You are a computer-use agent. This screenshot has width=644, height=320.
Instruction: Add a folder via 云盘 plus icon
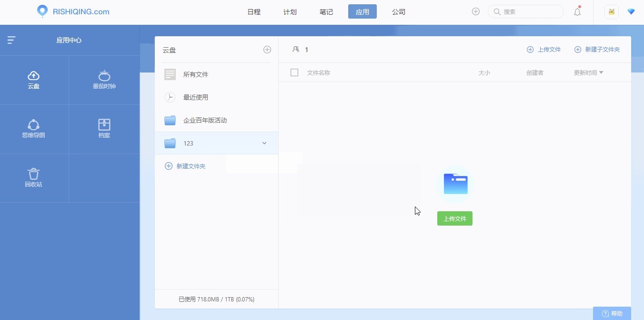(267, 50)
